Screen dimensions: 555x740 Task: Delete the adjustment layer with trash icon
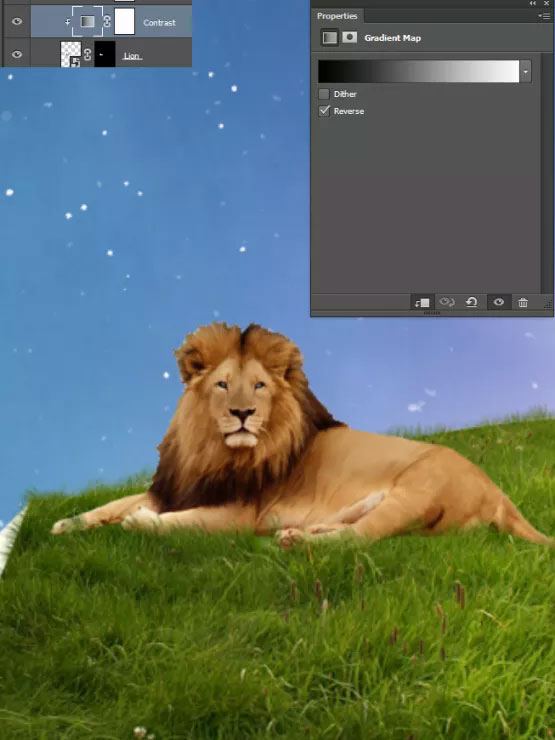(x=523, y=303)
